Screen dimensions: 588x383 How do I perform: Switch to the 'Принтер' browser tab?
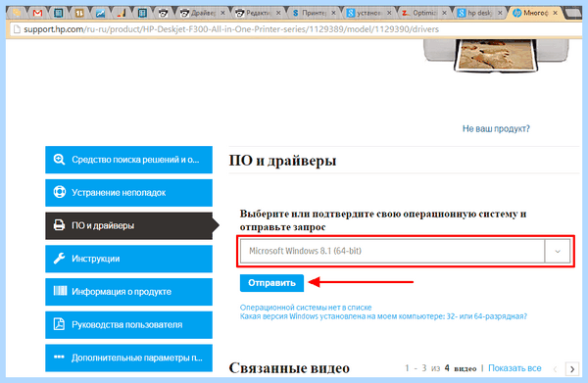point(314,13)
